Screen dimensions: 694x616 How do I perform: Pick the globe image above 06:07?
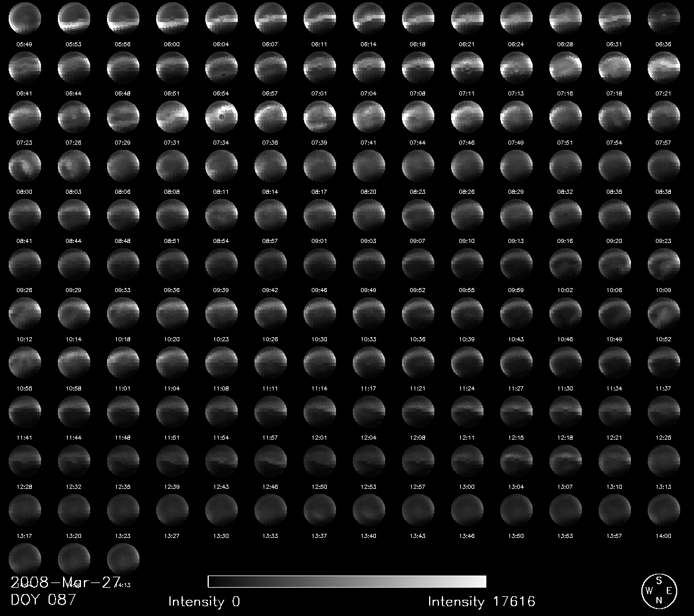pos(271,19)
